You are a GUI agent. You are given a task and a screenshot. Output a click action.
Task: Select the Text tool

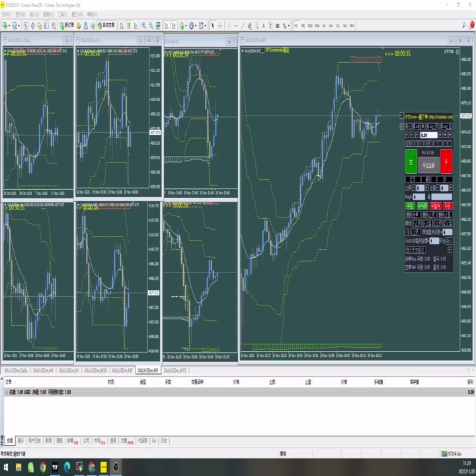[264, 26]
